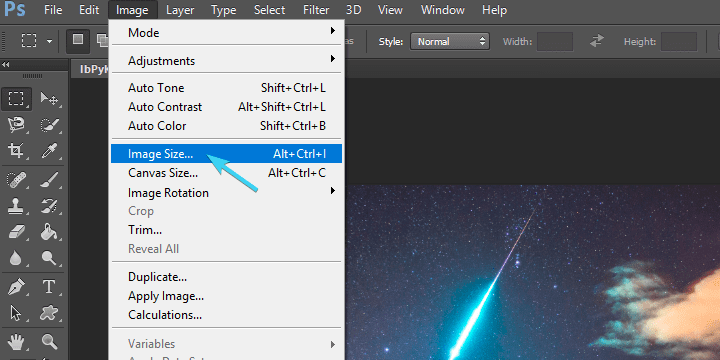Select the Pen tool
This screenshot has width=720, height=360.
[x=17, y=287]
